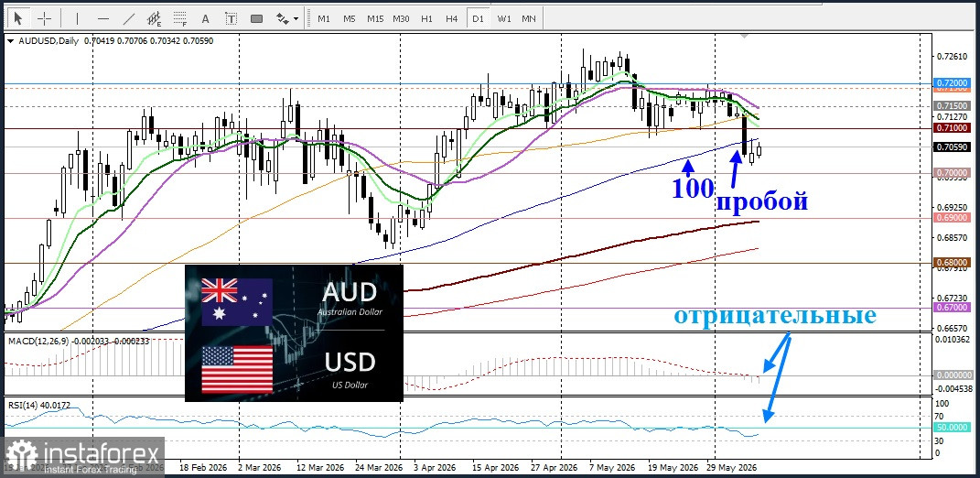Switch to H1 timeframe
This screenshot has width=980, height=478.
point(427,18)
